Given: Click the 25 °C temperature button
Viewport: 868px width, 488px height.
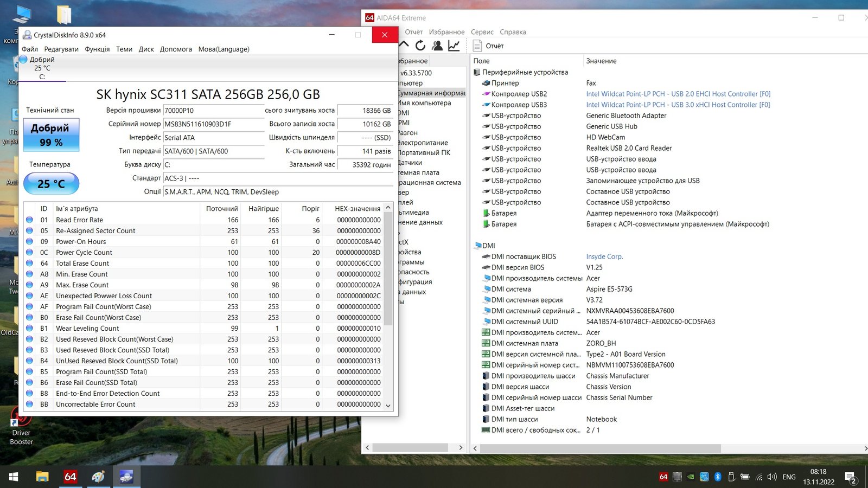Looking at the screenshot, I should pos(51,184).
